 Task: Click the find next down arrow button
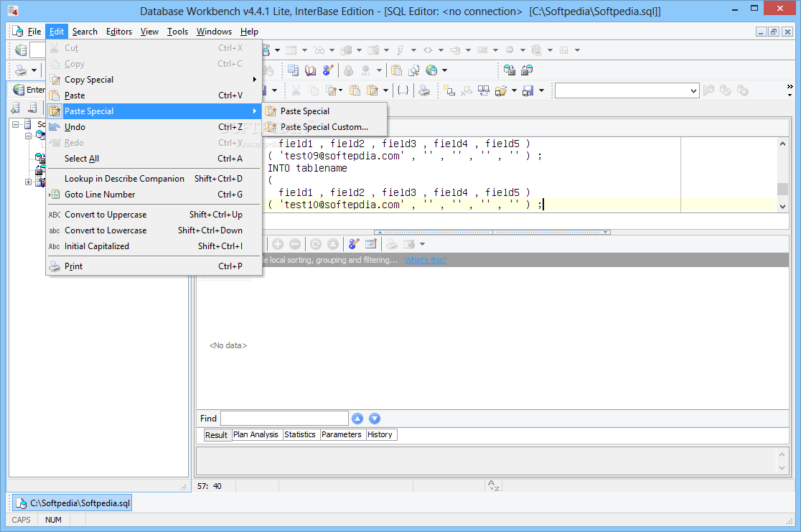(375, 419)
